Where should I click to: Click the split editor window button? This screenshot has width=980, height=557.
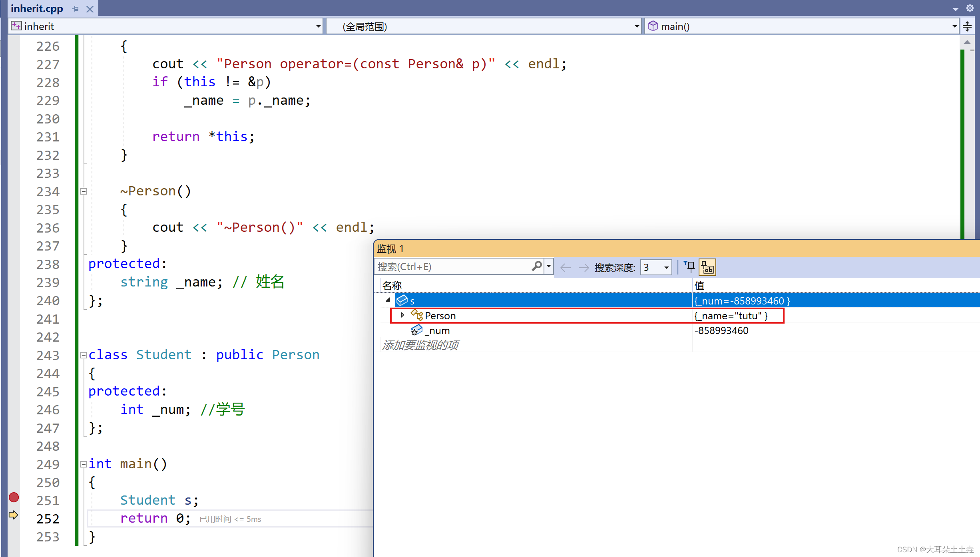pyautogui.click(x=967, y=26)
